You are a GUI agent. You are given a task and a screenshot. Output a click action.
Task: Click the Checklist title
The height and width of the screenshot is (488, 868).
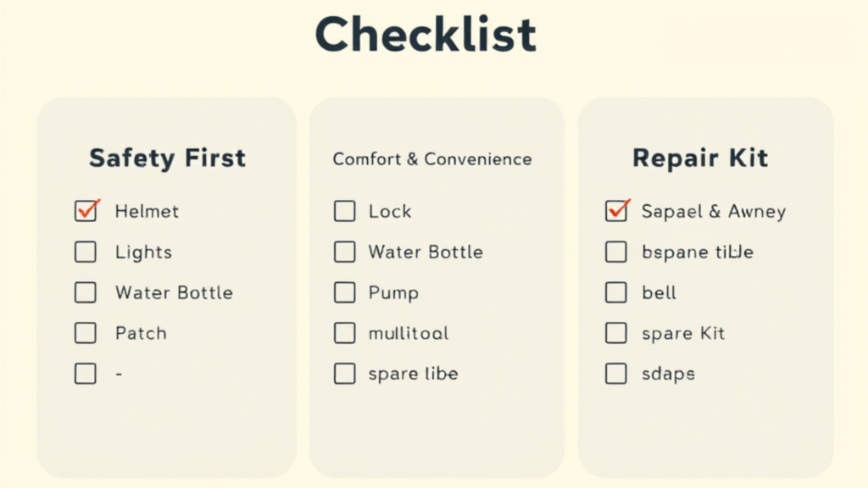click(426, 34)
